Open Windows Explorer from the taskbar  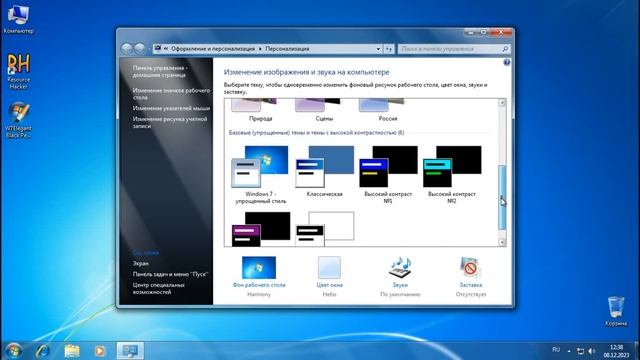[x=72, y=351]
